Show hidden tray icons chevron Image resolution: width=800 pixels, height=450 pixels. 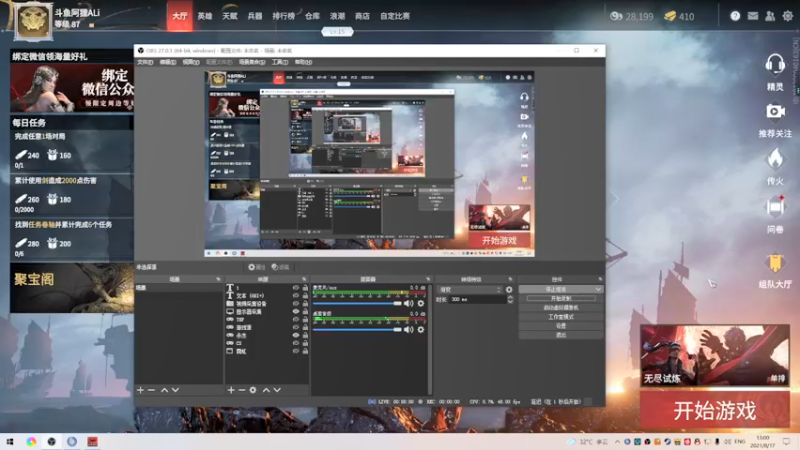coord(617,442)
